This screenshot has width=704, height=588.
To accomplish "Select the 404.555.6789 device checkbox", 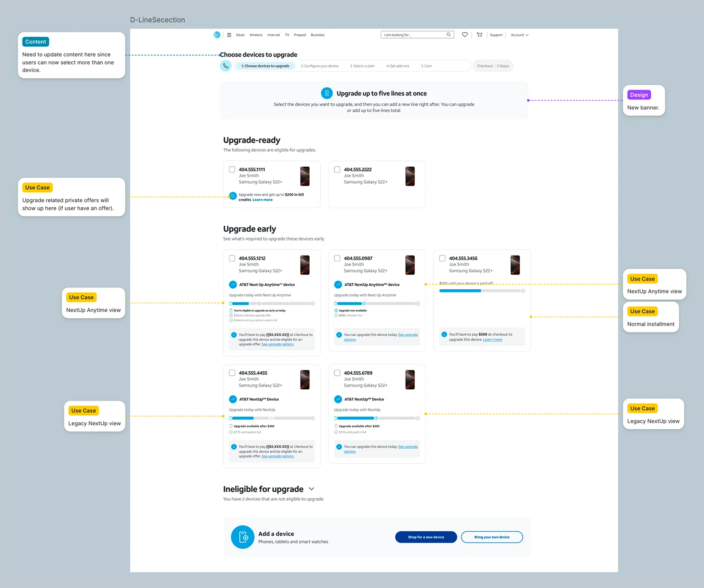I will (x=337, y=373).
